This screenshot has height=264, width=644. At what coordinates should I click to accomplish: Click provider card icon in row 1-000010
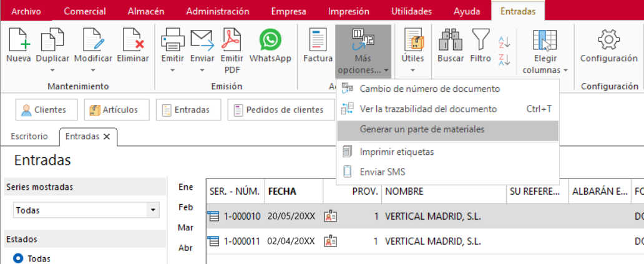click(x=330, y=216)
